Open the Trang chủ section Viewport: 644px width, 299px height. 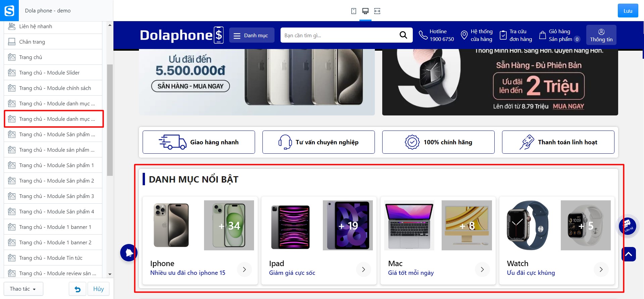point(53,57)
